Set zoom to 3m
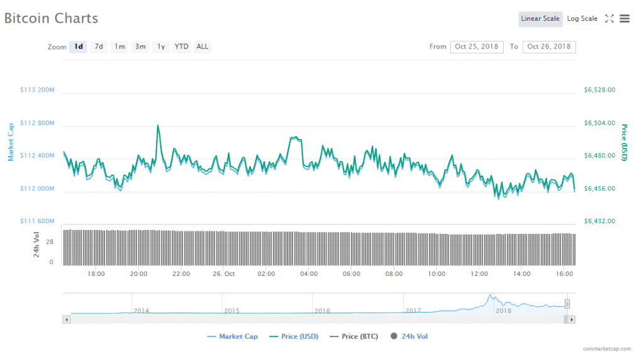Image resolution: width=644 pixels, height=364 pixels. pyautogui.click(x=140, y=47)
